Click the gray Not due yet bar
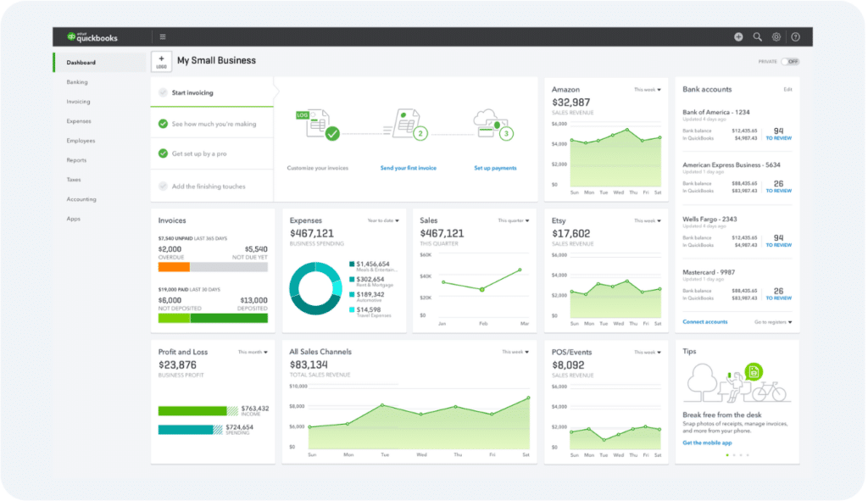The width and height of the screenshot is (868, 501). pos(229,267)
